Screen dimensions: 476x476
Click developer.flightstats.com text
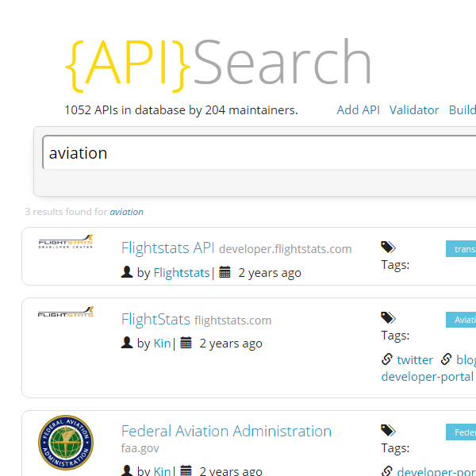pos(285,249)
